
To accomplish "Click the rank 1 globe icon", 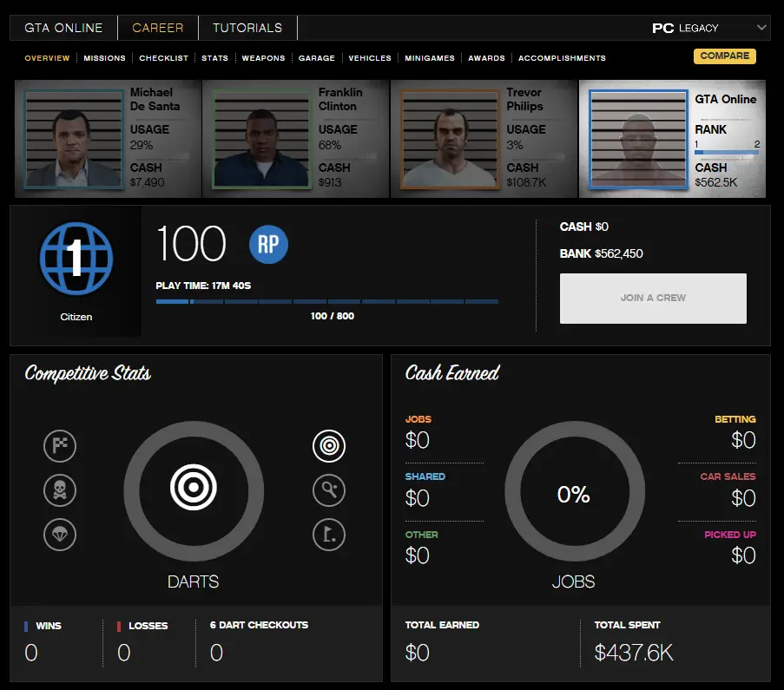I will pyautogui.click(x=76, y=259).
